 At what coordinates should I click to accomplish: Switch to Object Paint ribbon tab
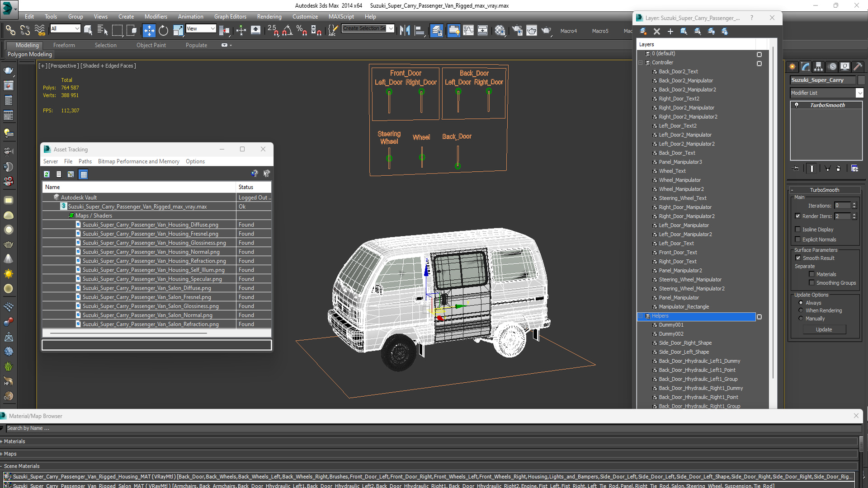(x=151, y=45)
